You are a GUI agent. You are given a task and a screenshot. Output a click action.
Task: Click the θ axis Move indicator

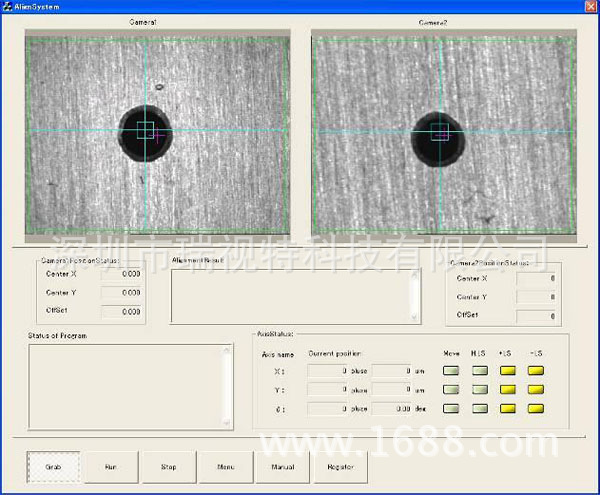453,409
